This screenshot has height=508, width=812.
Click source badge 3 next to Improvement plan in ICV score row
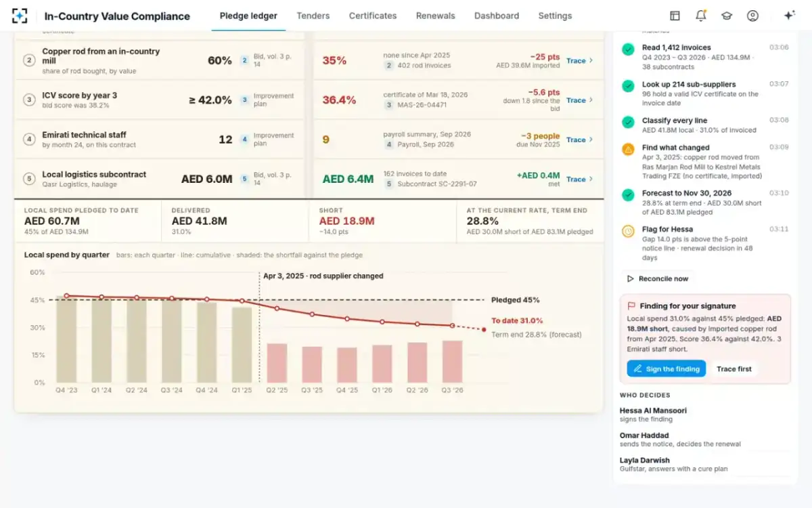[245, 100]
